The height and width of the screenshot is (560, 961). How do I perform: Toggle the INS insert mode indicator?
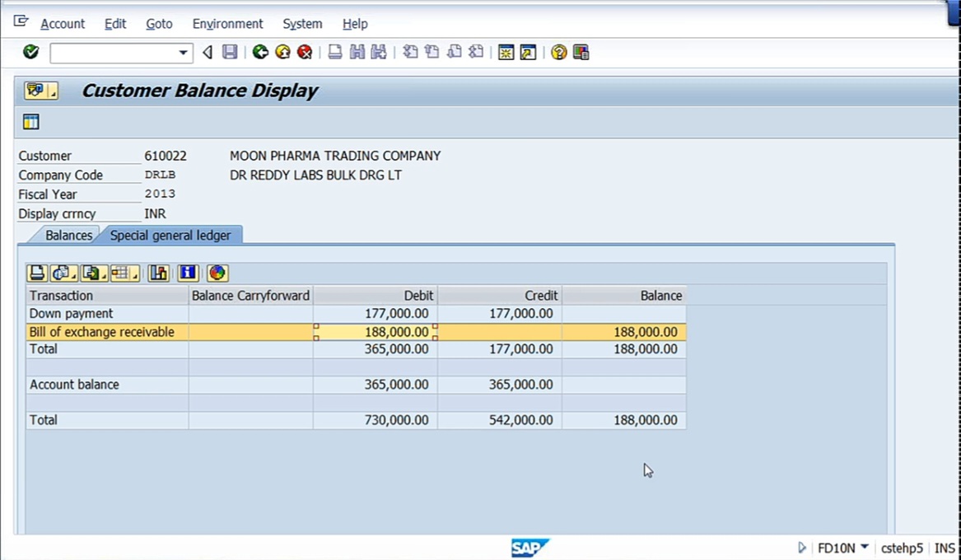click(x=945, y=548)
